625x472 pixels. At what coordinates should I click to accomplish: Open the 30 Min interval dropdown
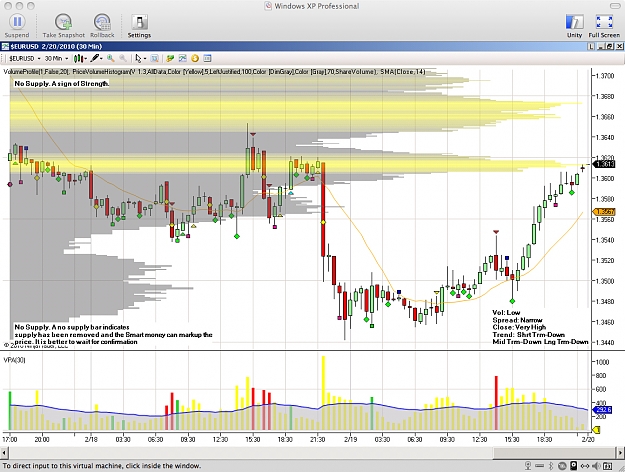pos(56,59)
